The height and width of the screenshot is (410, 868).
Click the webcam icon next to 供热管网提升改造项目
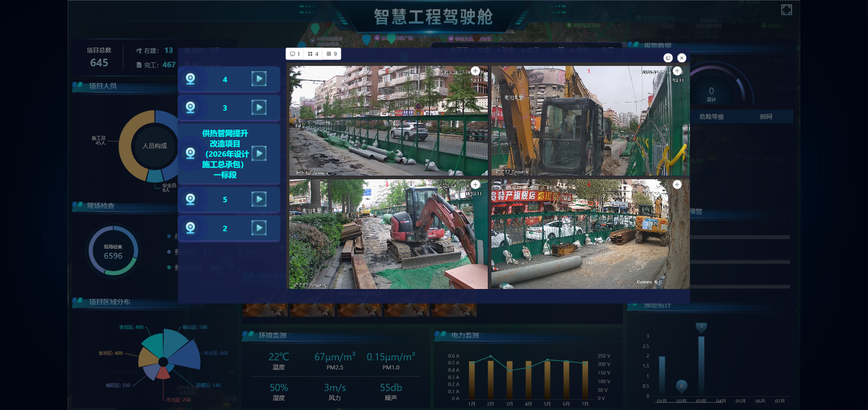[x=190, y=154]
